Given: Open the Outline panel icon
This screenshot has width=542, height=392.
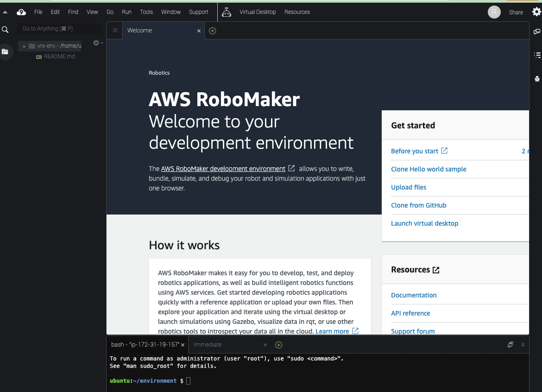Looking at the screenshot, I should [x=537, y=55].
